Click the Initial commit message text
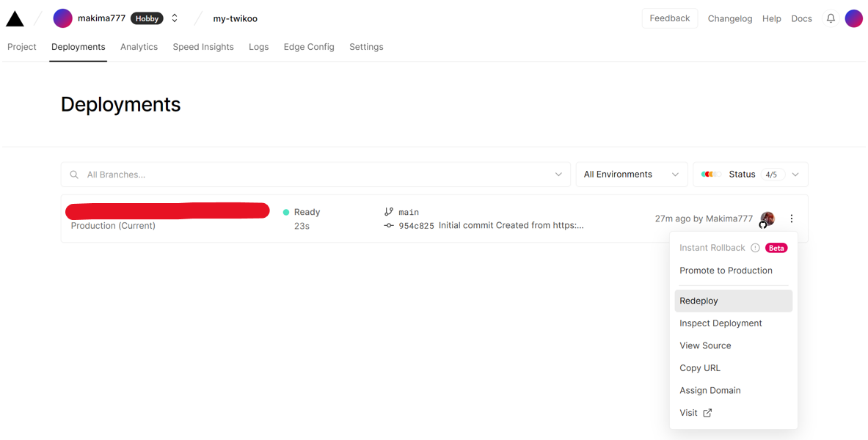Image resolution: width=868 pixels, height=440 pixels. [511, 225]
